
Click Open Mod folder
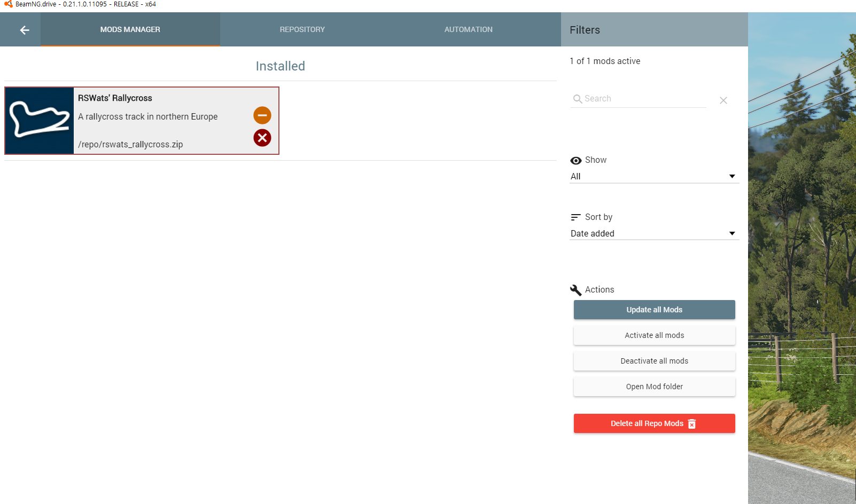pyautogui.click(x=655, y=387)
